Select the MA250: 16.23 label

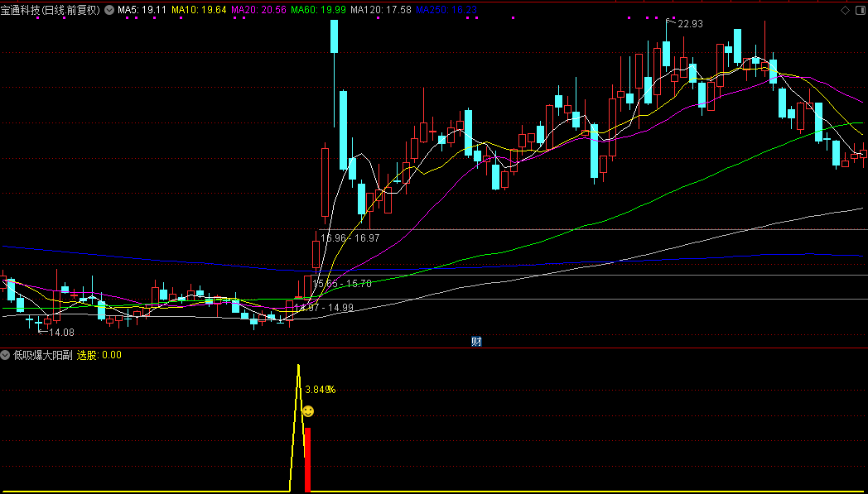pos(446,10)
